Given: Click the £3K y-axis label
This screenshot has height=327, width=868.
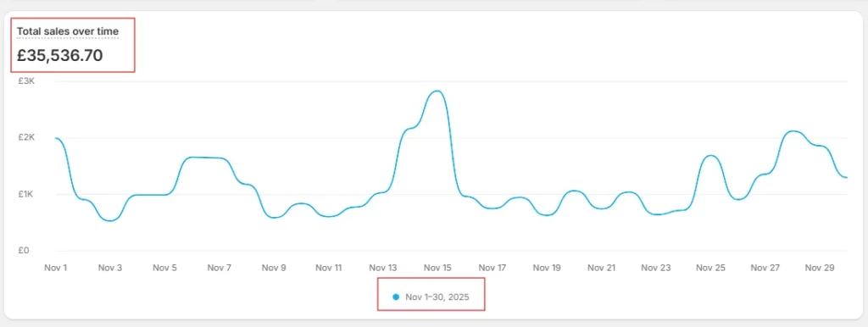Looking at the screenshot, I should pyautogui.click(x=26, y=80).
